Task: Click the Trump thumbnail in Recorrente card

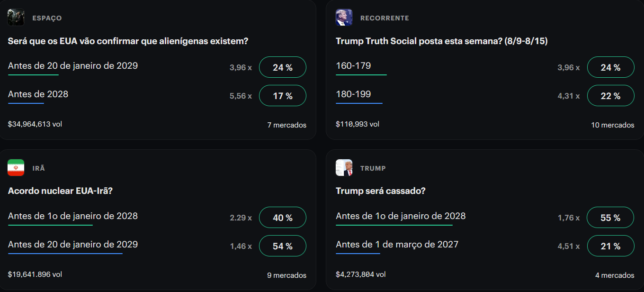Action: click(344, 18)
